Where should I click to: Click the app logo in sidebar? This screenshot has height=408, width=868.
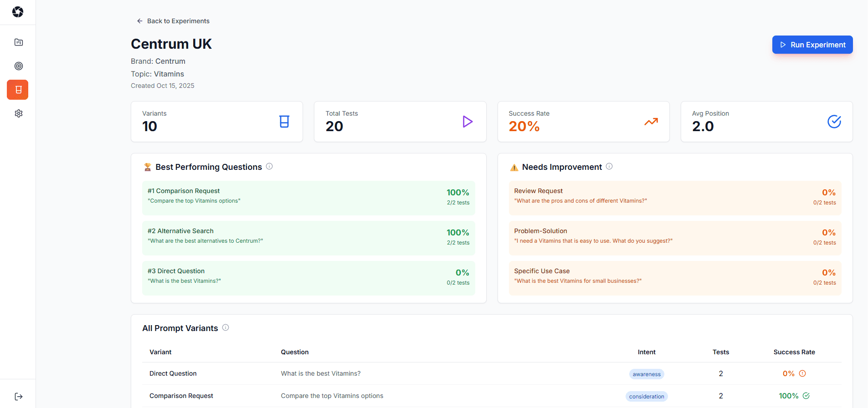click(x=18, y=12)
